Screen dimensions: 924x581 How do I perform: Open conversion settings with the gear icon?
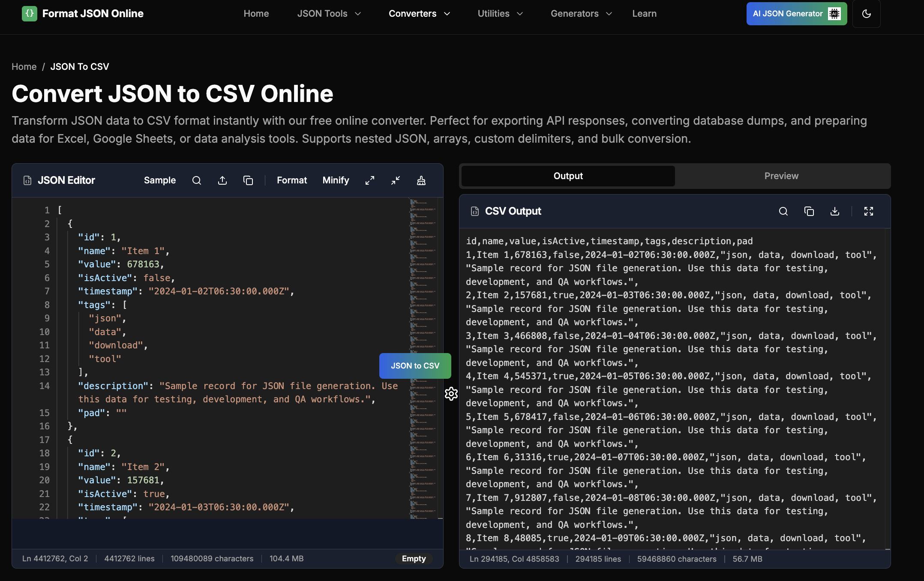coord(451,394)
